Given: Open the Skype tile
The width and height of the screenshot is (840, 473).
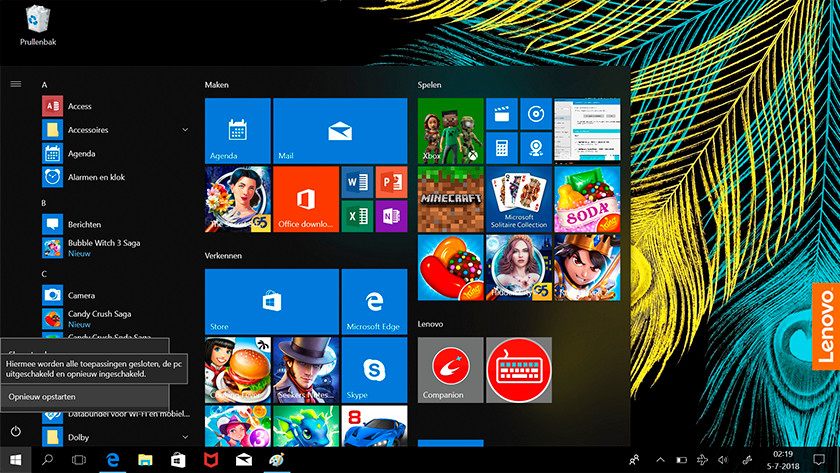Looking at the screenshot, I should [374, 370].
